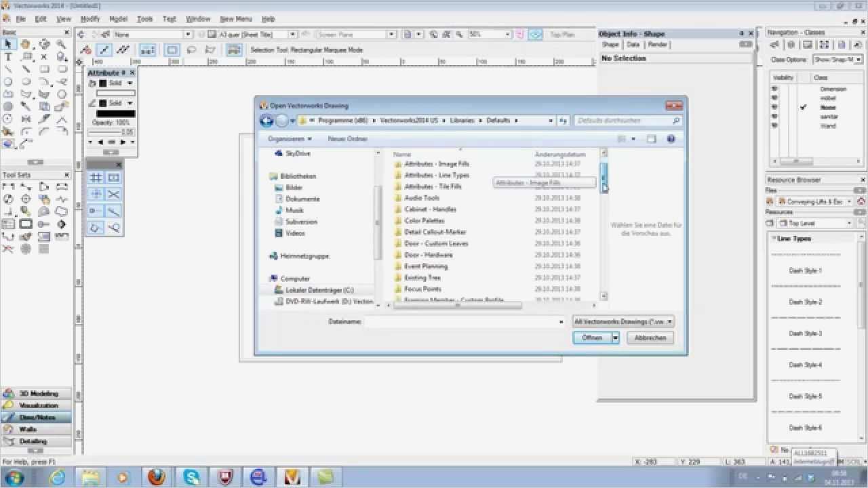Select the Cabinet - Handles folder

(430, 209)
